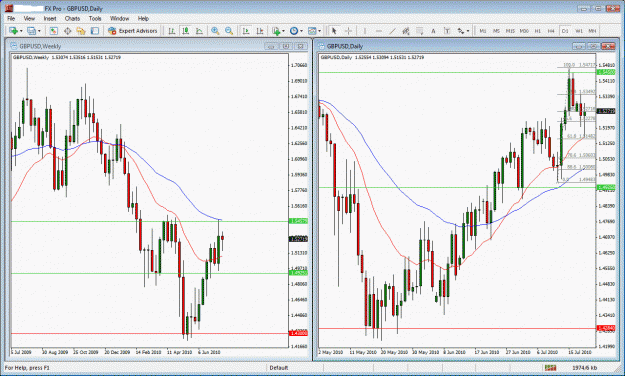This screenshot has height=376, width=625.
Task: Open the Insert menu
Action: (50, 18)
